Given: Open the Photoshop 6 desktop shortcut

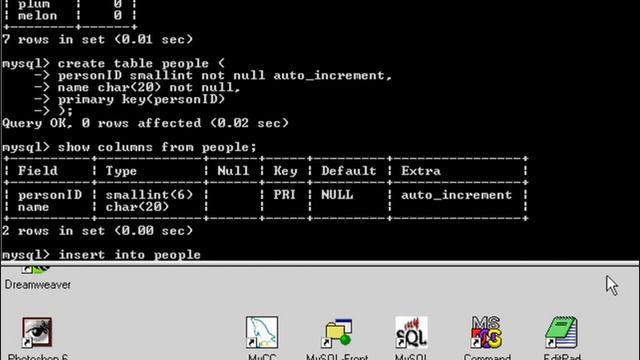Looking at the screenshot, I should [37, 332].
